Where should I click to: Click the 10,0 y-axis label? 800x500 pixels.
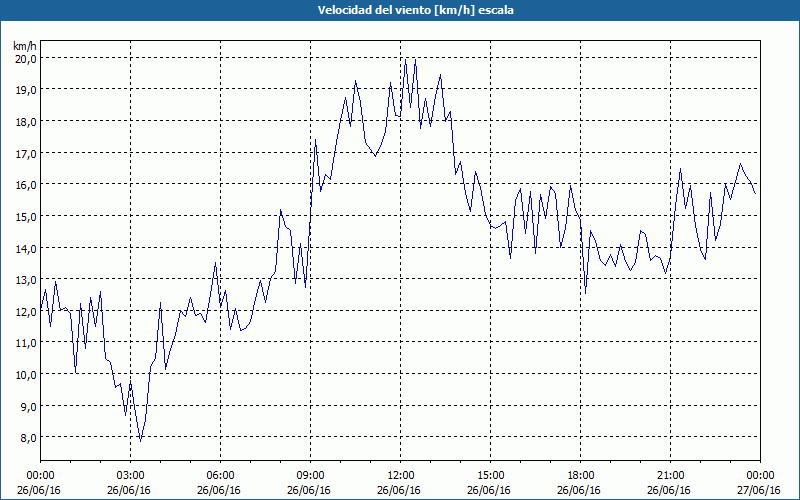pyautogui.click(x=26, y=374)
